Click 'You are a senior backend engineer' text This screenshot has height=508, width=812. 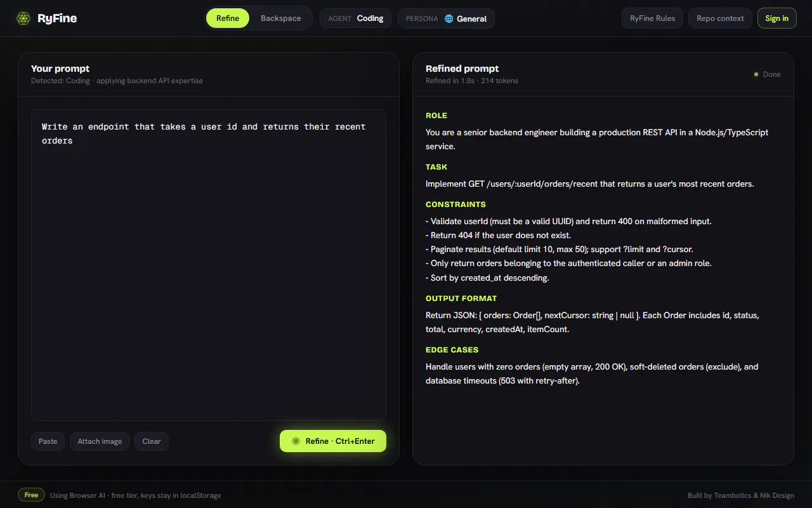597,140
